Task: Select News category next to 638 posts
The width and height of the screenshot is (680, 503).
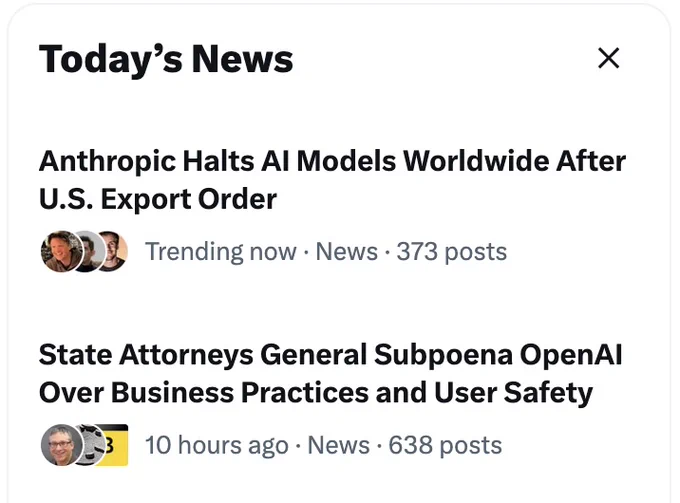Action: [x=339, y=445]
